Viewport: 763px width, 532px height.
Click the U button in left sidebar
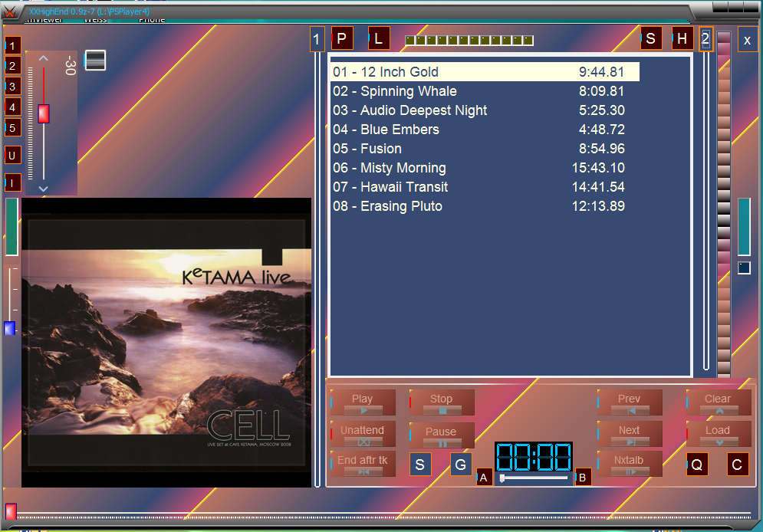[12, 156]
